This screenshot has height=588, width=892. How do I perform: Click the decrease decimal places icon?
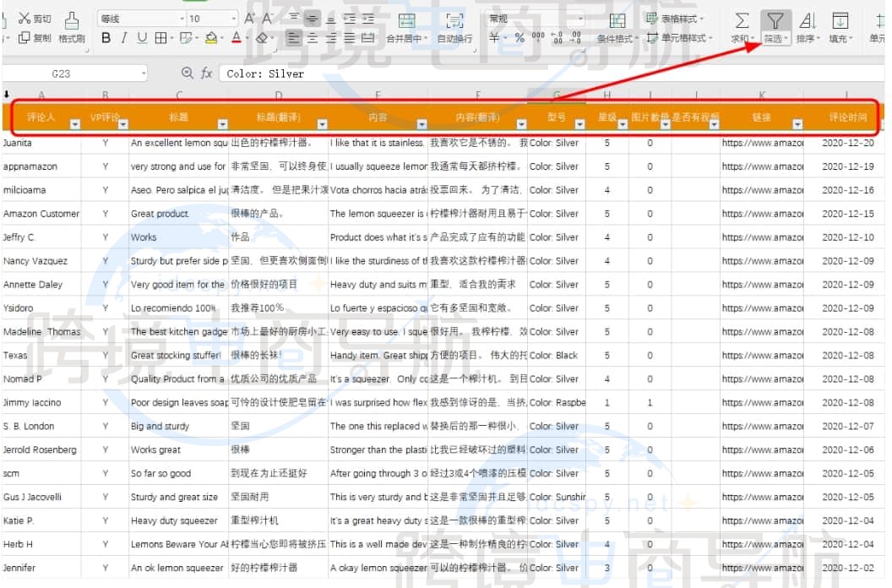[576, 37]
